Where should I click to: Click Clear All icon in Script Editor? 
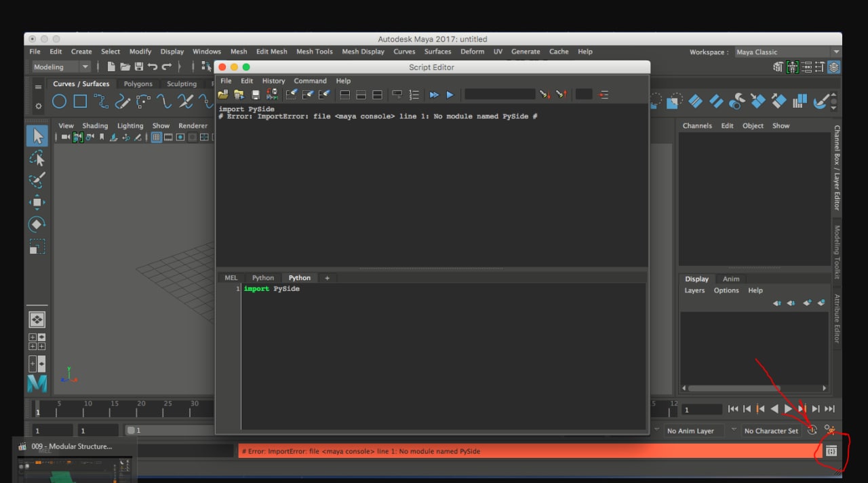(324, 94)
